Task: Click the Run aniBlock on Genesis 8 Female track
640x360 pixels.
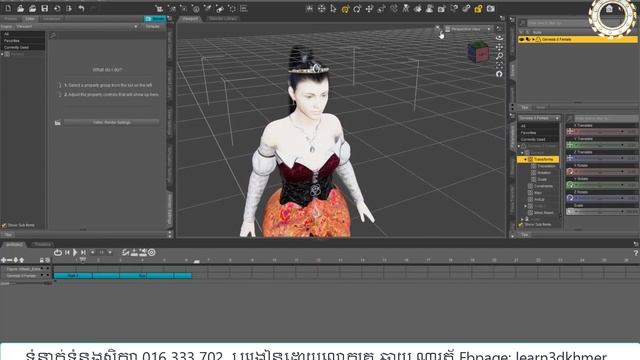Action: 142,276
